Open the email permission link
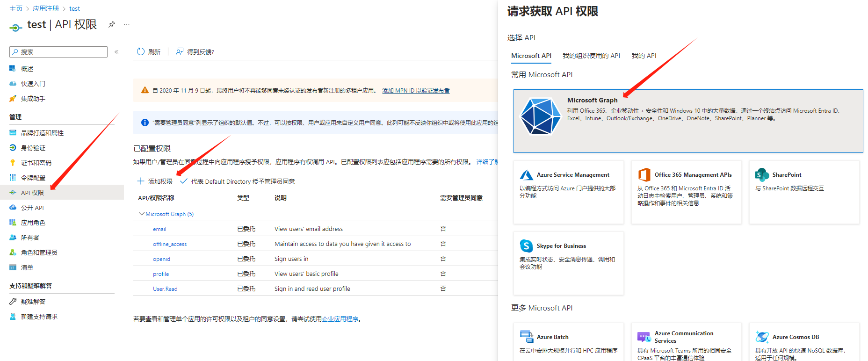Viewport: 868px width, 361px height. tap(159, 229)
